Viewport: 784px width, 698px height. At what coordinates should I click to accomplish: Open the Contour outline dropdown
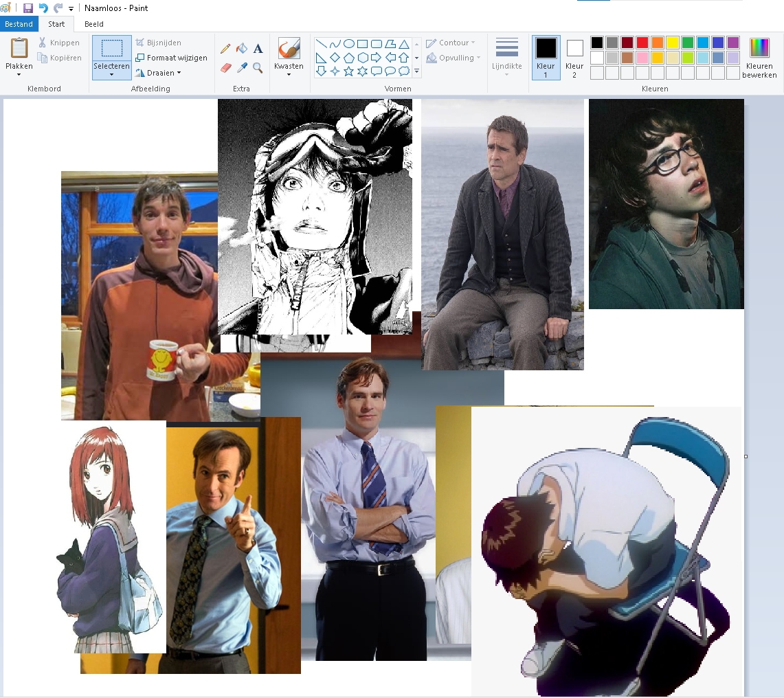click(x=451, y=43)
